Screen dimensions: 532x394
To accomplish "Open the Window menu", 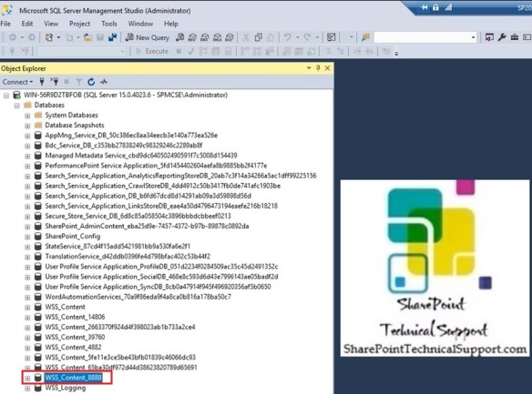I will click(140, 24).
